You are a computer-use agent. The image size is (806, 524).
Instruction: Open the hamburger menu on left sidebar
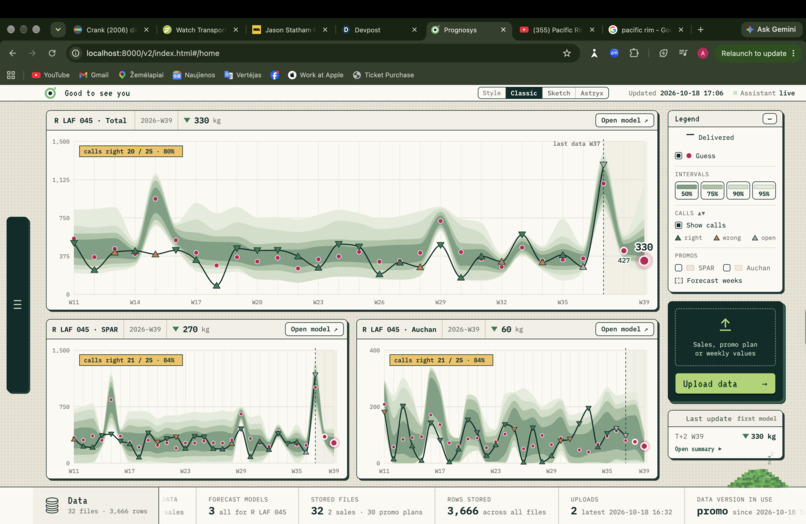click(17, 304)
